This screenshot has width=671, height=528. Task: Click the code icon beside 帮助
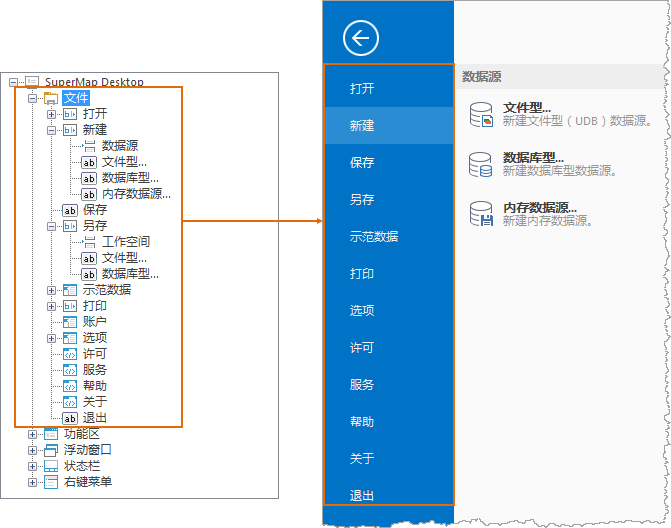tap(70, 386)
